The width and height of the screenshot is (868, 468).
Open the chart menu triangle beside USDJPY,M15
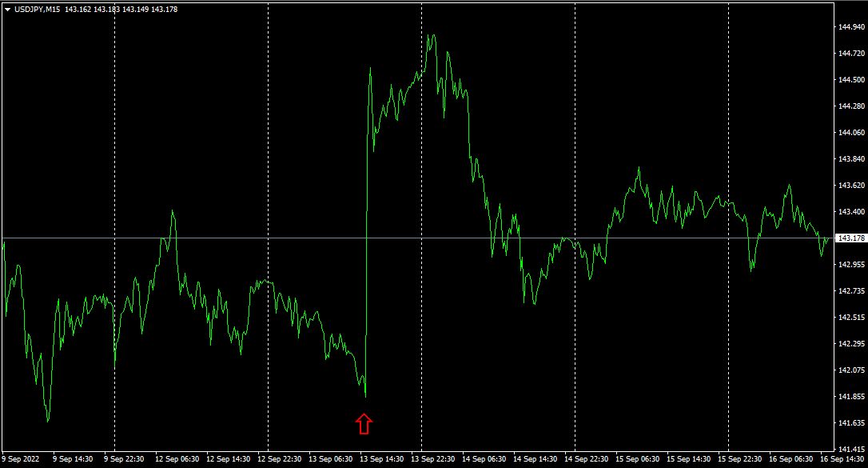8,10
